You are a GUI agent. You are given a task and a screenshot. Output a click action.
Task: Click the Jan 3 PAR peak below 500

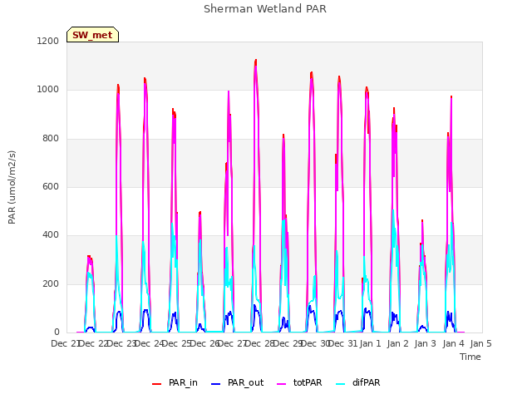point(422,221)
